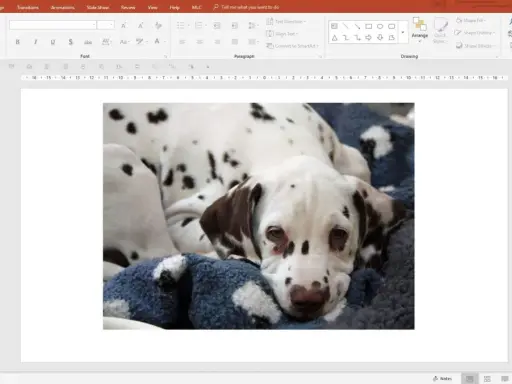Select the Text Box shape
Viewport: 512px width, 384px height.
click(334, 26)
